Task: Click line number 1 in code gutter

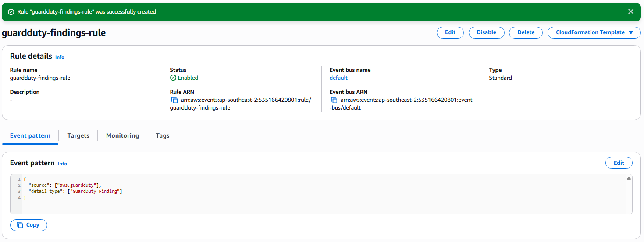Action: point(19,179)
